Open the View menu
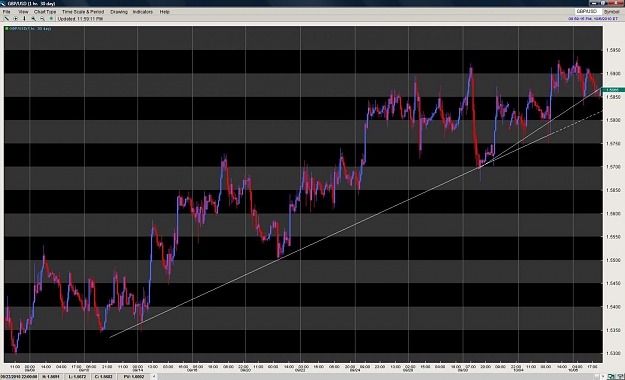 [23, 12]
